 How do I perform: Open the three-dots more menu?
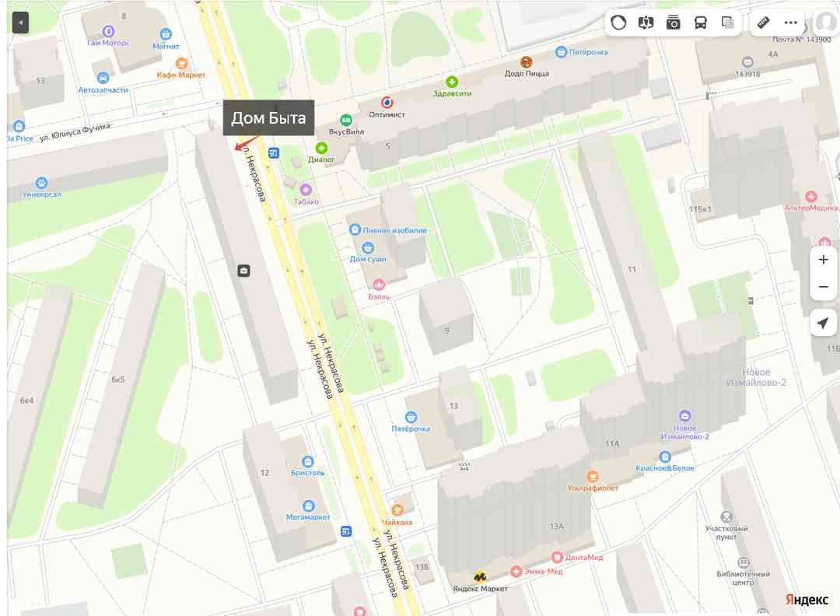tap(791, 23)
